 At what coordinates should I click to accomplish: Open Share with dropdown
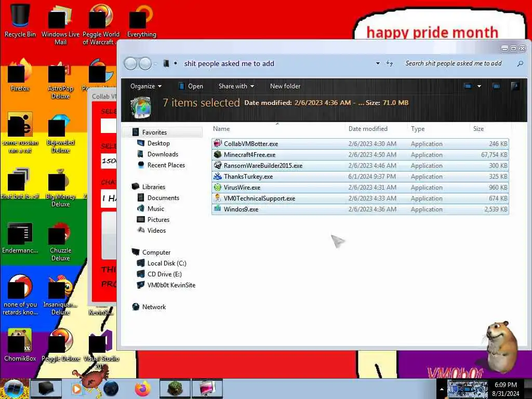pos(236,86)
